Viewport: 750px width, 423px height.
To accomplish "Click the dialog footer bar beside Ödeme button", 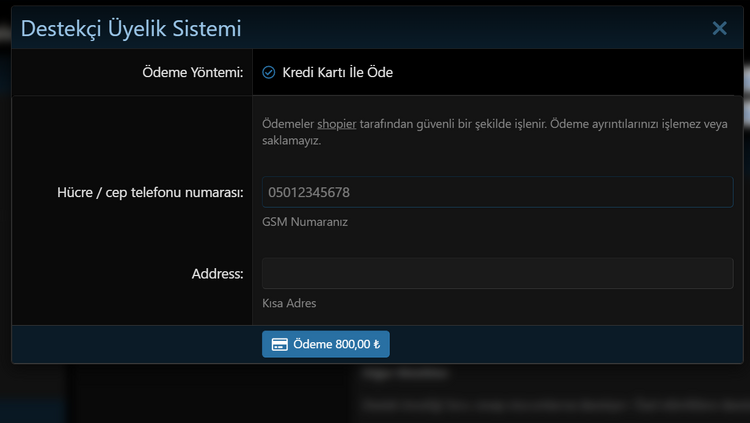I will (x=560, y=344).
